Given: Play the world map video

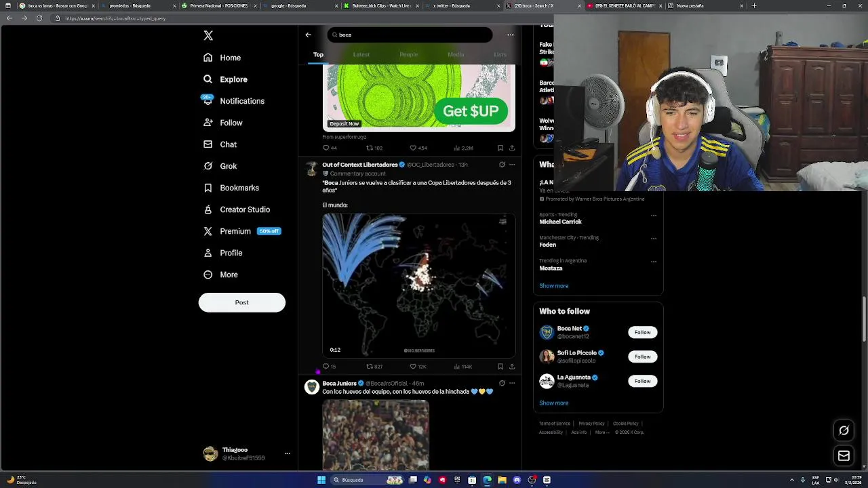Looking at the screenshot, I should [418, 285].
